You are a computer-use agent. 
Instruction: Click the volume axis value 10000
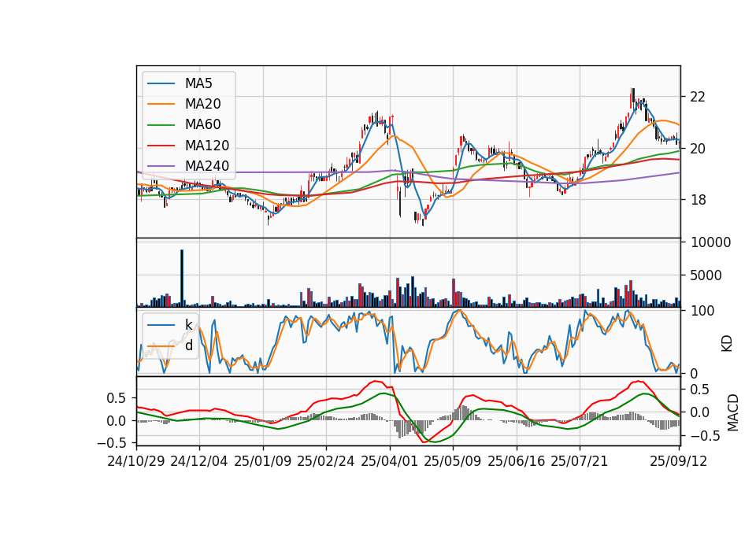point(710,242)
